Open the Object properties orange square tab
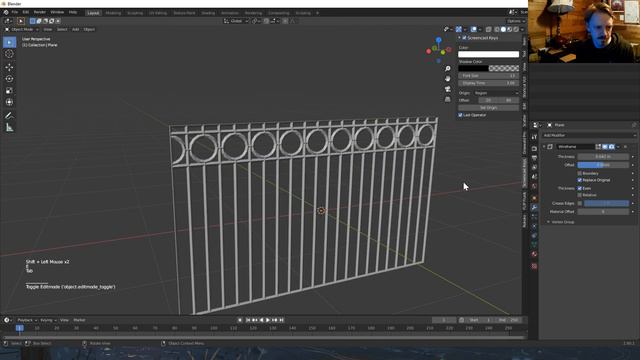 534,198
